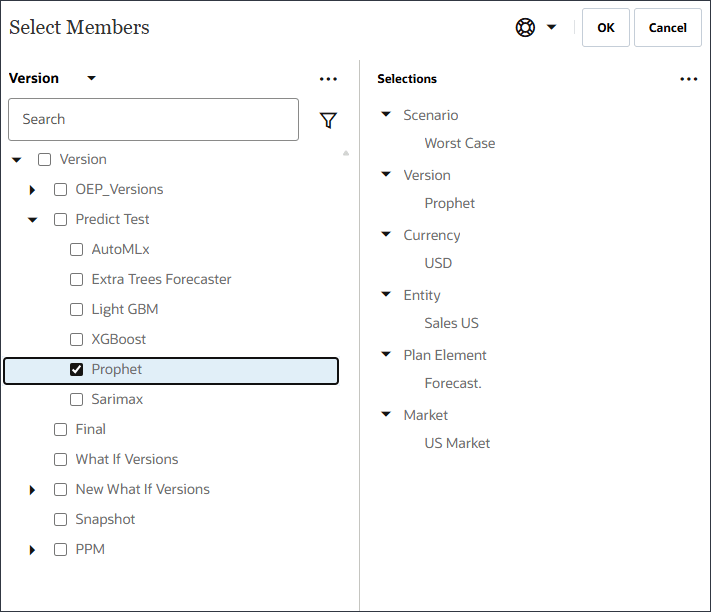
Task: Collapse the Predict Test node
Action: 32,220
